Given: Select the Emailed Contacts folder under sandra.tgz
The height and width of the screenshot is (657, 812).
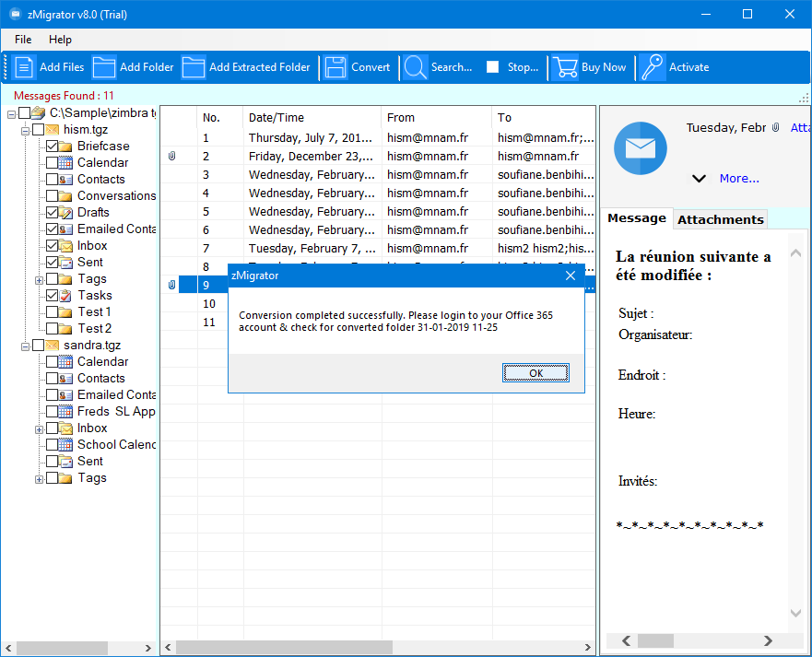Looking at the screenshot, I should coord(116,394).
